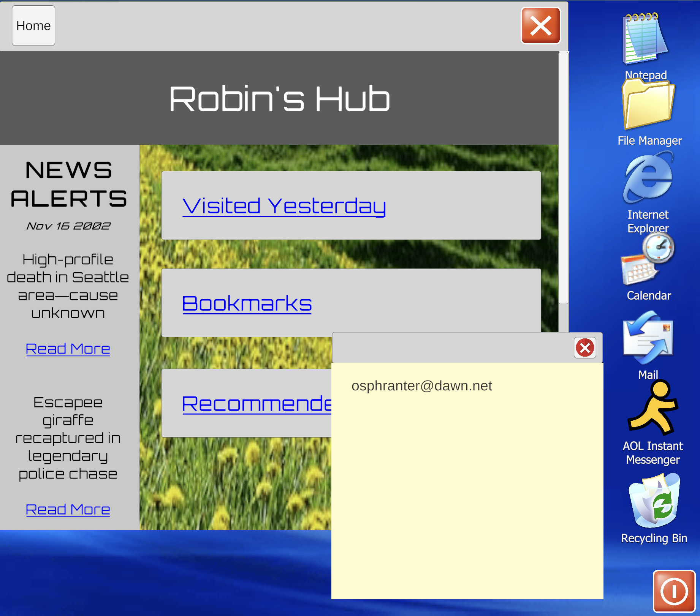This screenshot has width=700, height=616.
Task: Click the browser's vertical scrollbar
Action: 563,178
